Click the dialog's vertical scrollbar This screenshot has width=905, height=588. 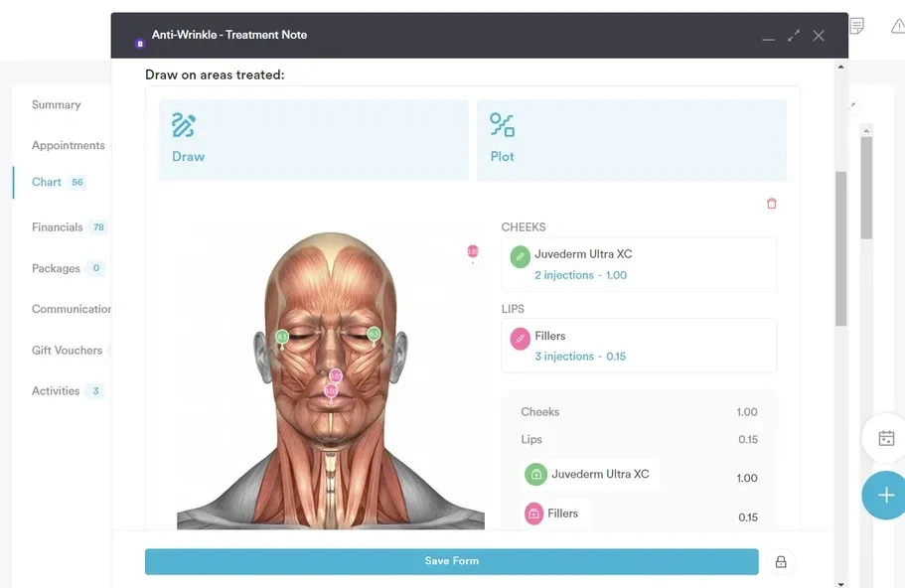tap(841, 248)
